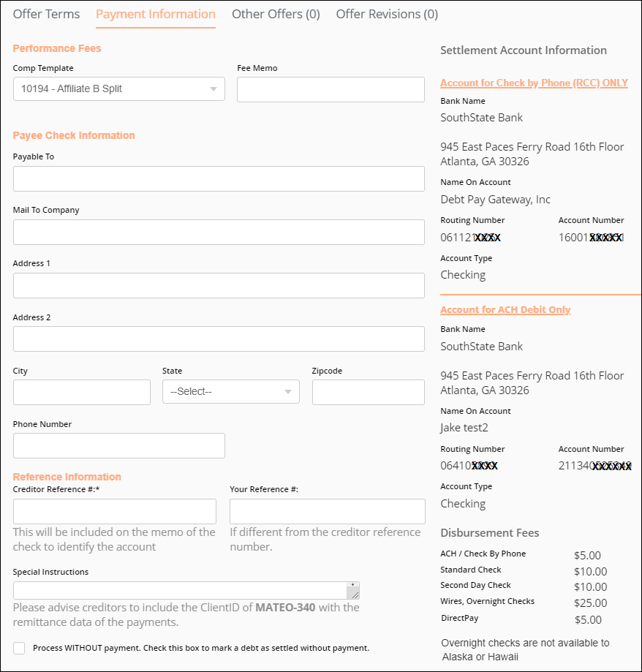This screenshot has height=672, width=642.
Task: Focus the Payable To field
Action: (219, 178)
